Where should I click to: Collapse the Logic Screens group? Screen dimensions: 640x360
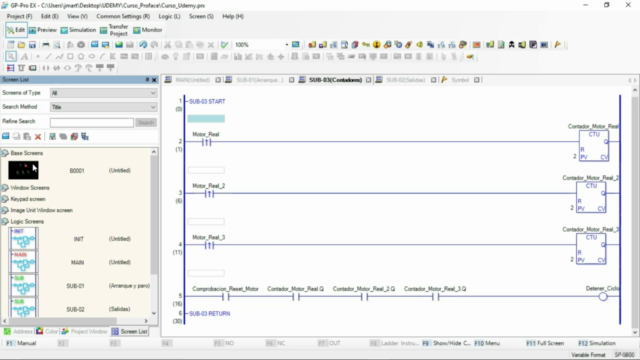pyautogui.click(x=5, y=222)
